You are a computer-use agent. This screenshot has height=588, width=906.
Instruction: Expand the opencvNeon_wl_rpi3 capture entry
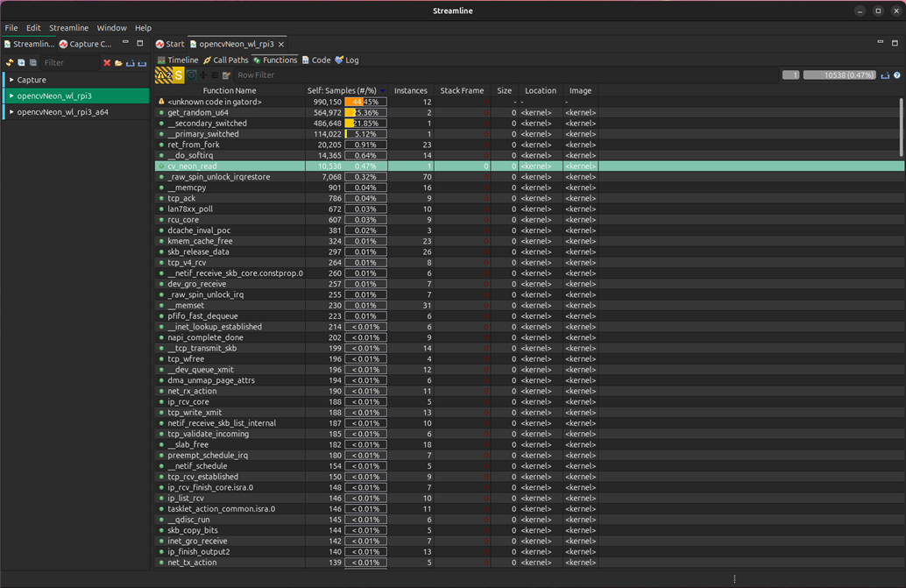click(x=11, y=96)
